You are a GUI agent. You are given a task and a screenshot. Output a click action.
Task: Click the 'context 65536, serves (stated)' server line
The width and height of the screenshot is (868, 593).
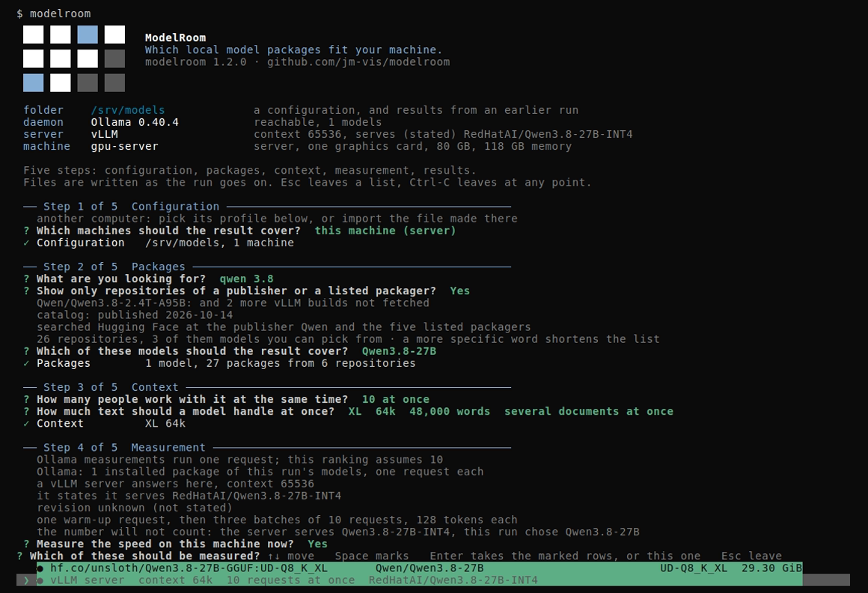point(443,135)
